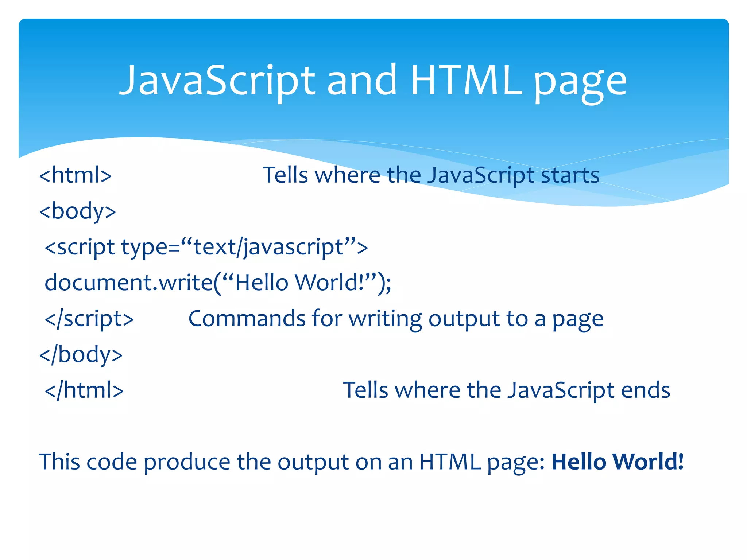Click the document.write("Hello World!"); line
The width and height of the screenshot is (747, 560).
(218, 283)
